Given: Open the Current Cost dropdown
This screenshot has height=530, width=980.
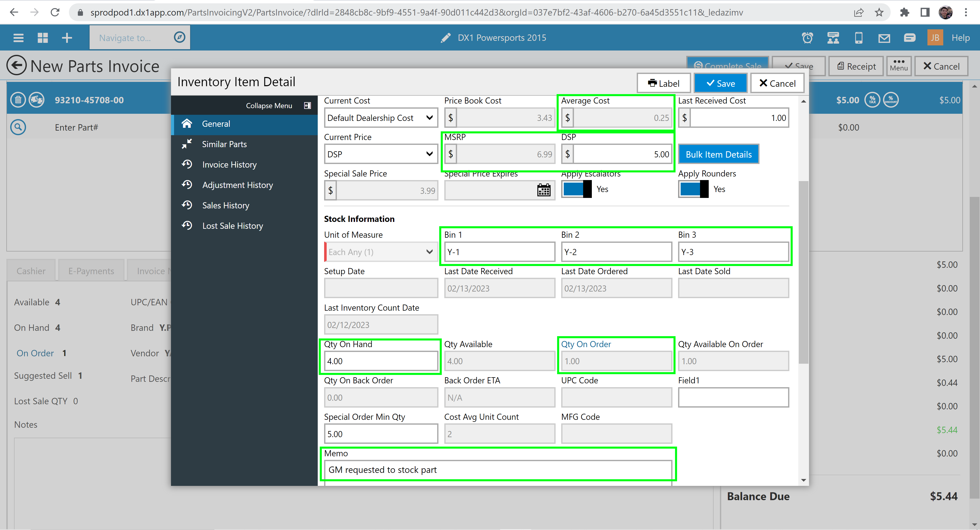Looking at the screenshot, I should tap(381, 118).
